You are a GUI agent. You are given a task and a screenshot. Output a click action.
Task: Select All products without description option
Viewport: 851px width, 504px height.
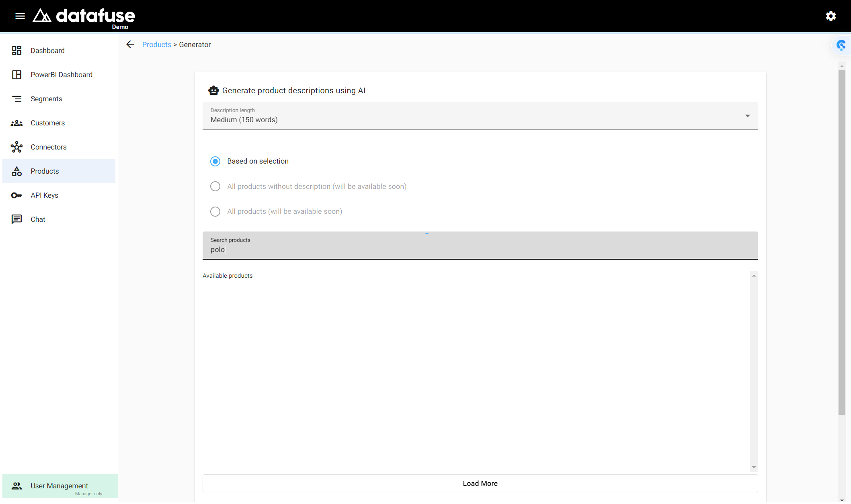click(215, 186)
